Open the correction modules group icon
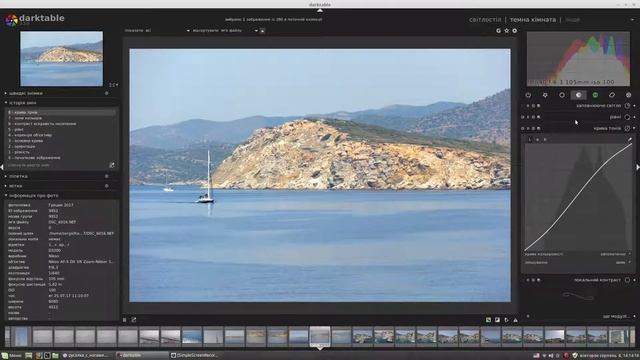Screen dimensions: 640x360 coord(612,95)
